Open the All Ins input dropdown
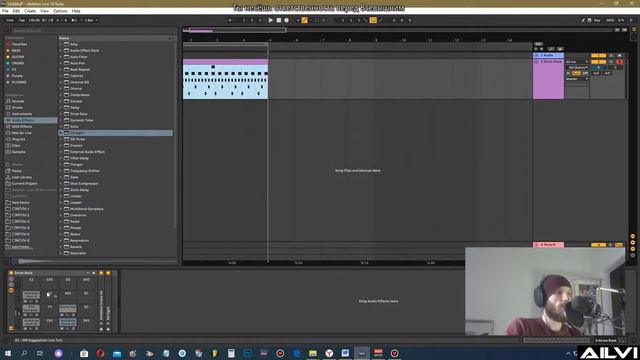This screenshot has height=360, width=640. tap(577, 62)
